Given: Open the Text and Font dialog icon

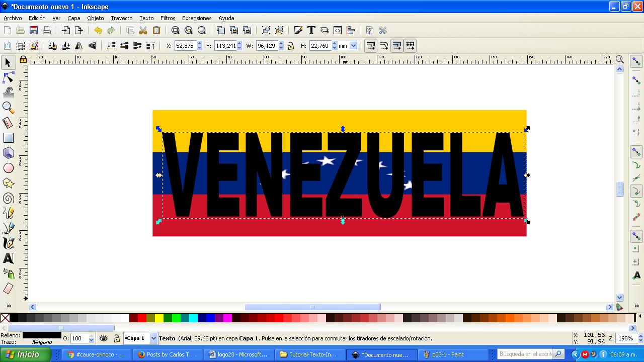Looking at the screenshot, I should coord(311,31).
